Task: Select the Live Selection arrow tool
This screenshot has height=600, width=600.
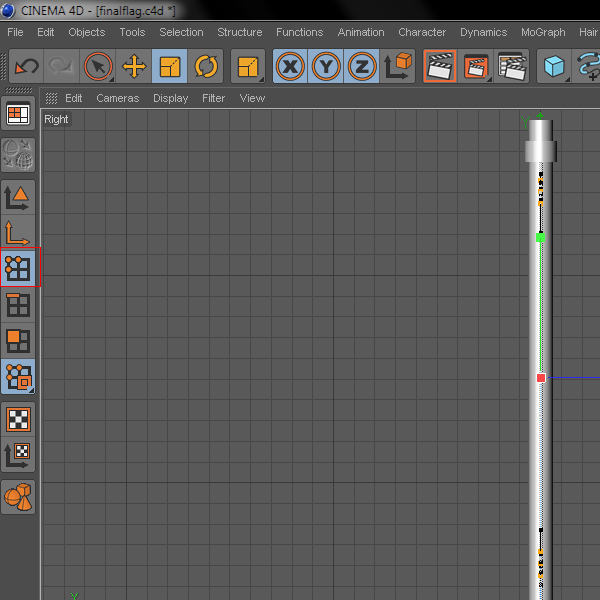Action: click(98, 66)
